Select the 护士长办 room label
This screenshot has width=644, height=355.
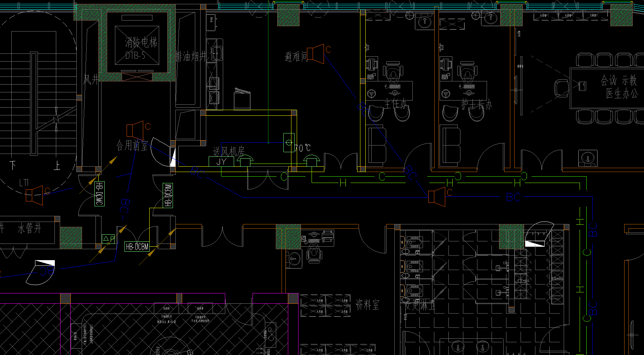(477, 104)
